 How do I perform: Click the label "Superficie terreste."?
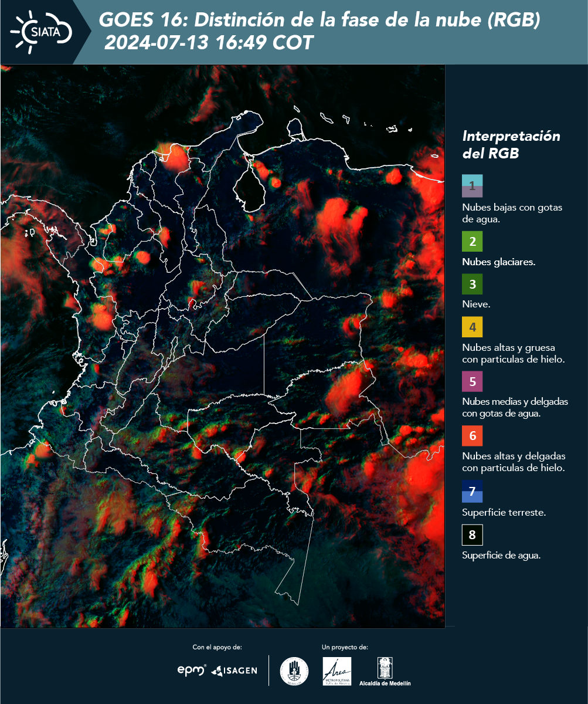pos(504,513)
